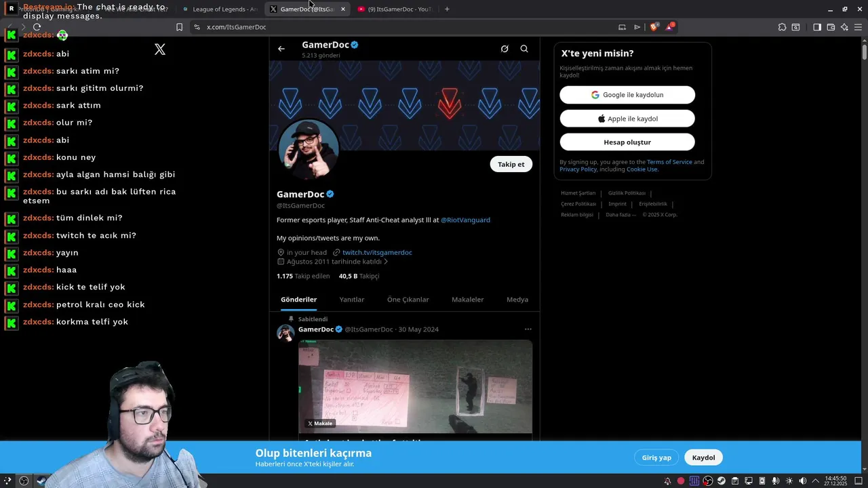This screenshot has height=488, width=868.
Task: Click the more options dots on pinned post
Action: (x=528, y=329)
